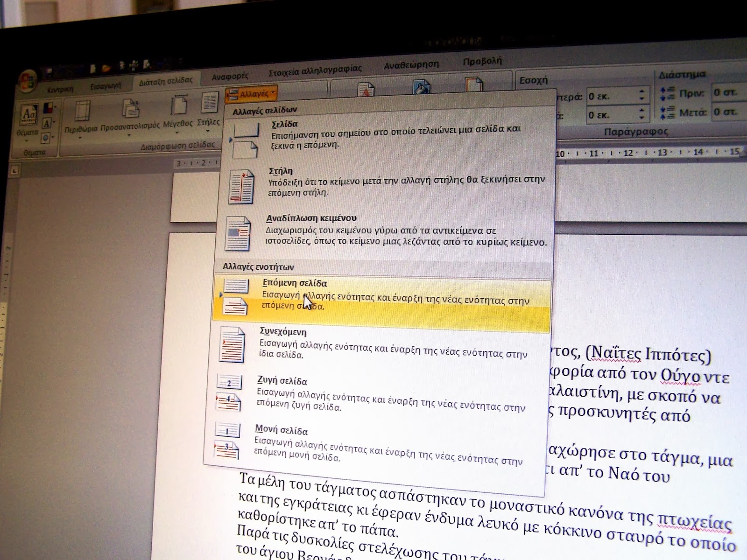Switch to the Αναφορές tab
747x560 pixels.
pos(230,76)
